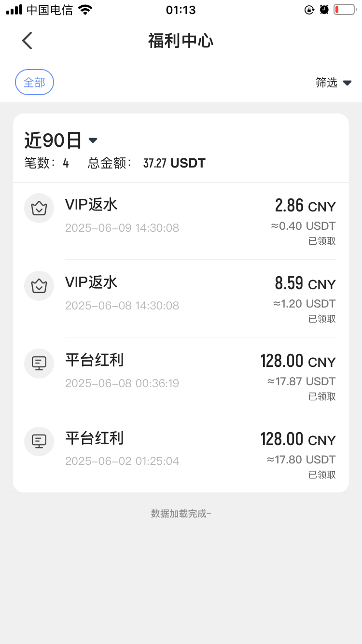Viewport: 362px width, 644px height.
Task: Tap 已领取 status under ≈17.87 USDT
Action: pyautogui.click(x=322, y=396)
